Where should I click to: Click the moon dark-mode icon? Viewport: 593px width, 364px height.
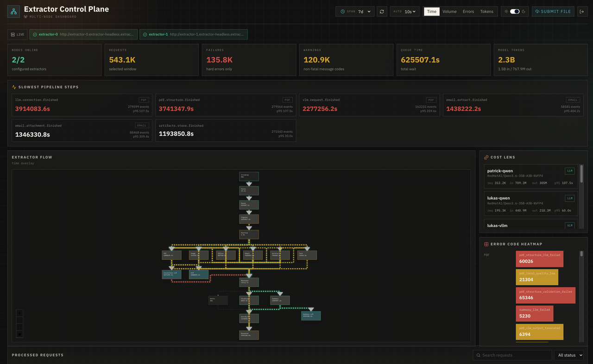(x=524, y=12)
